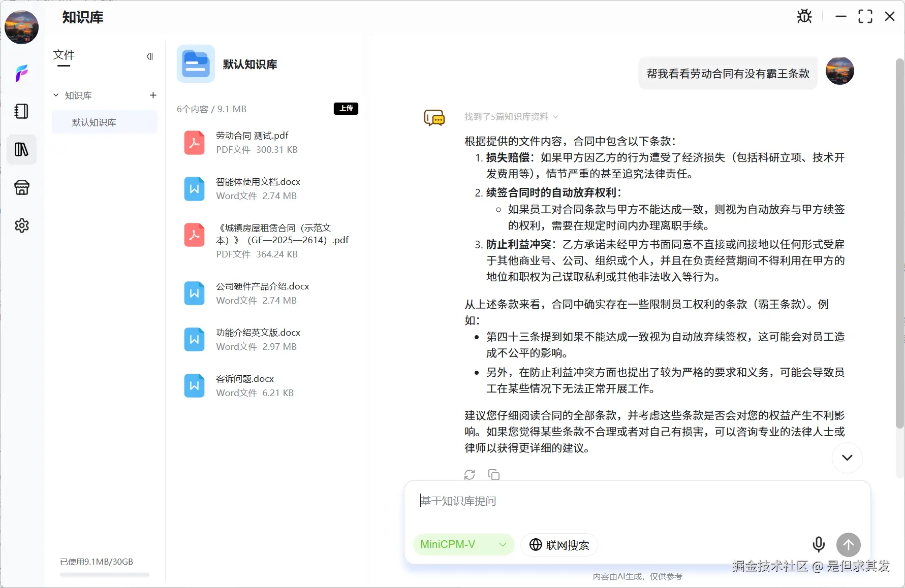Select the library (知识库) sidebar icon
This screenshot has height=588, width=905.
click(21, 149)
